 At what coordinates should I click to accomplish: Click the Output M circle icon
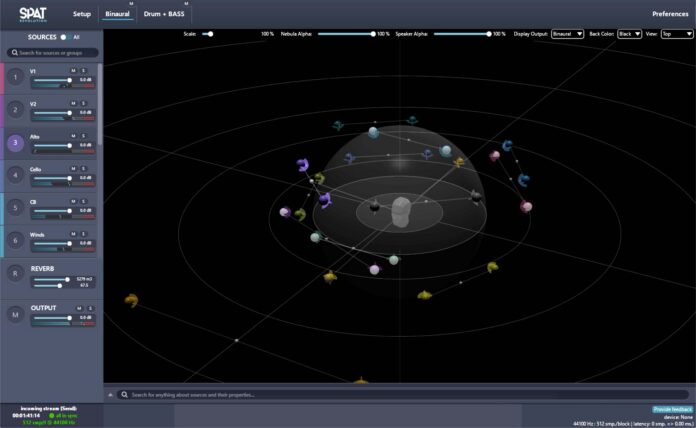coord(16,315)
